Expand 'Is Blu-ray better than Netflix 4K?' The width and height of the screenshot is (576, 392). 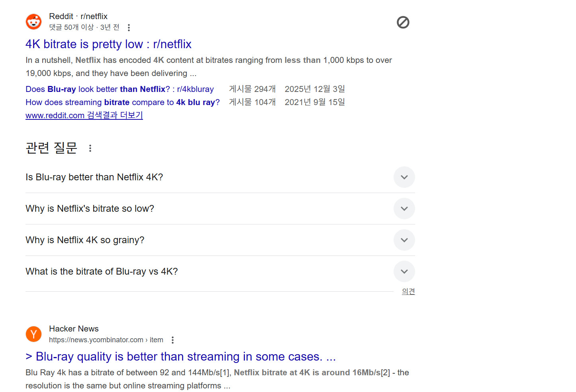(404, 177)
